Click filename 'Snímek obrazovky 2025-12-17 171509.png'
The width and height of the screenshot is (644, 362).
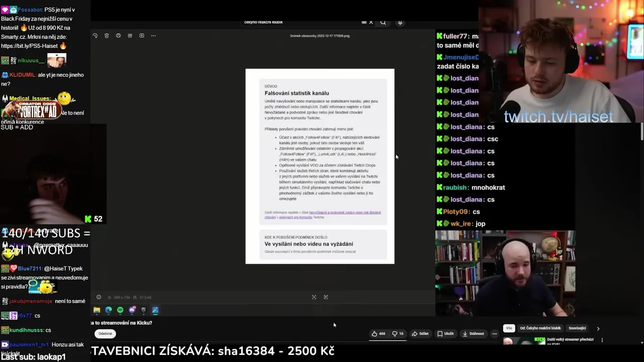coord(319,36)
